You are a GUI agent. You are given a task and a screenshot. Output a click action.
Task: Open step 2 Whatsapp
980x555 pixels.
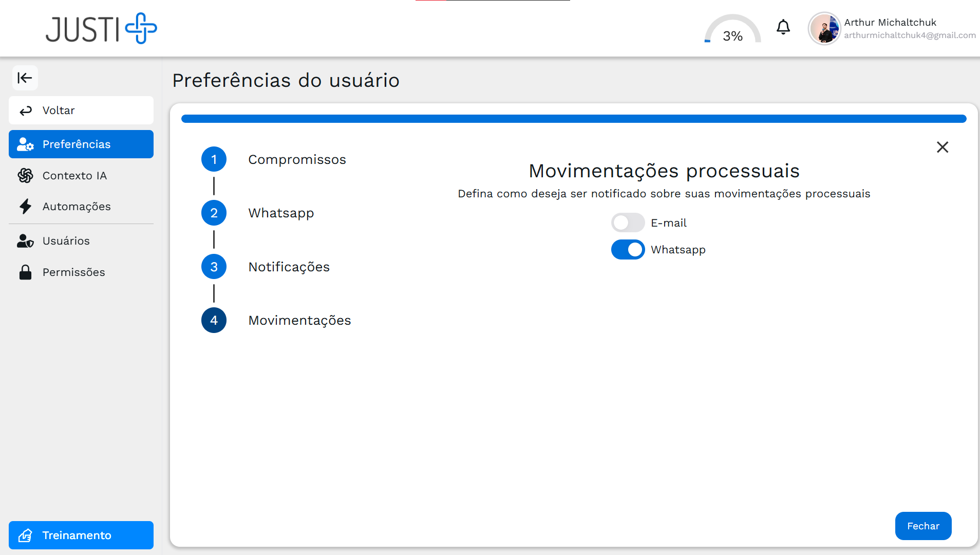point(214,213)
